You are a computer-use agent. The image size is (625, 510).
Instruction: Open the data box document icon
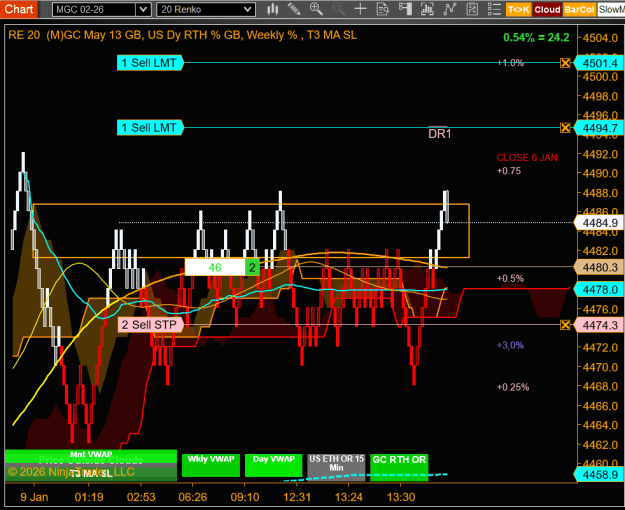[383, 9]
